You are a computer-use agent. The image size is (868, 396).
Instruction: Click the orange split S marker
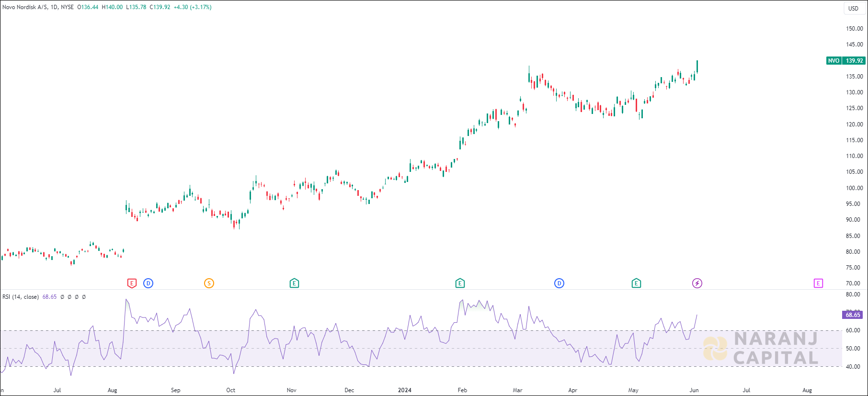tap(209, 283)
